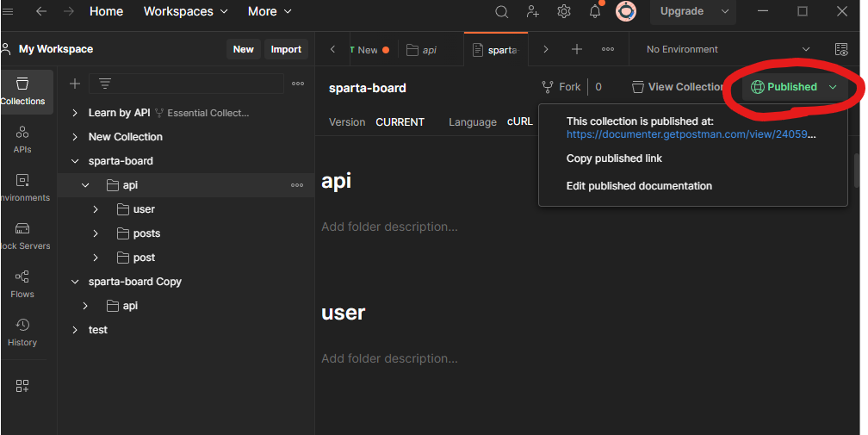Click the My Workspace label
This screenshot has height=435, width=868.
[56, 49]
